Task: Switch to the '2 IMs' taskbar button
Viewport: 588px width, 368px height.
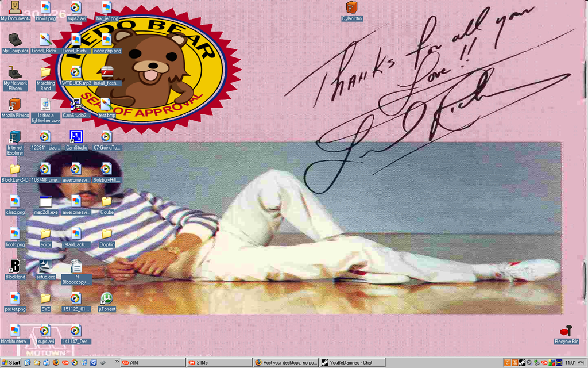Action: 219,363
